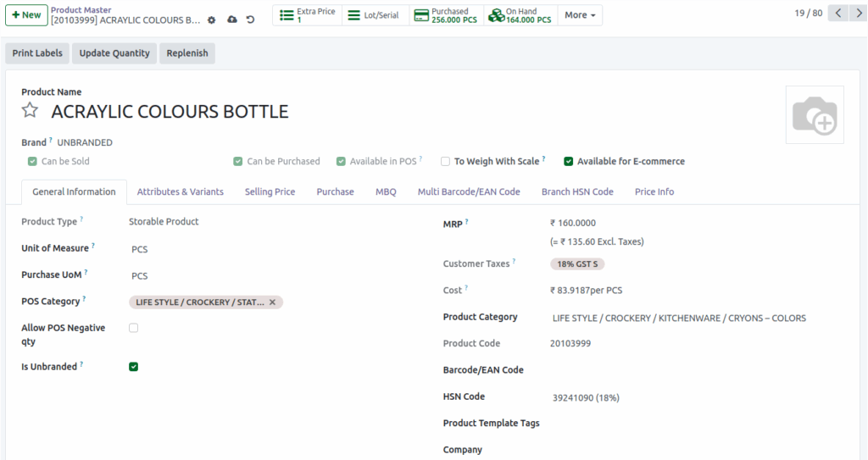Click the Brand help question mark
The width and height of the screenshot is (868, 460).
(50, 140)
